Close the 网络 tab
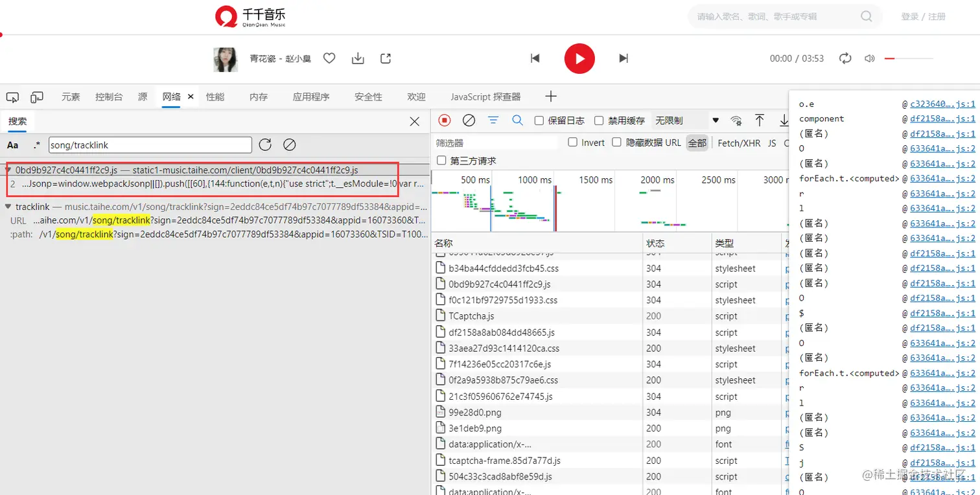980x495 pixels. (191, 97)
